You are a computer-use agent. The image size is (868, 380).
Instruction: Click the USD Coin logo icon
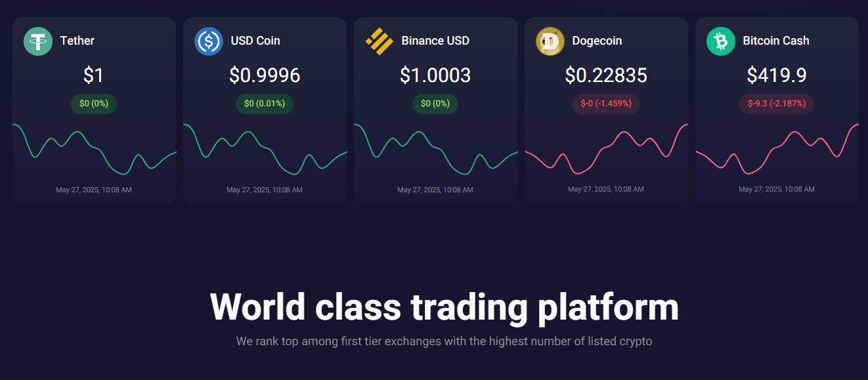point(209,41)
